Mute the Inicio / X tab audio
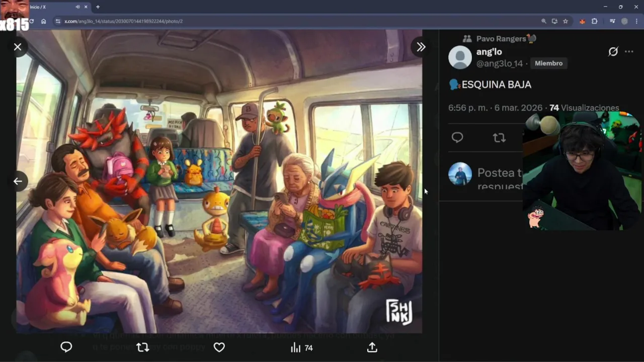 (77, 7)
